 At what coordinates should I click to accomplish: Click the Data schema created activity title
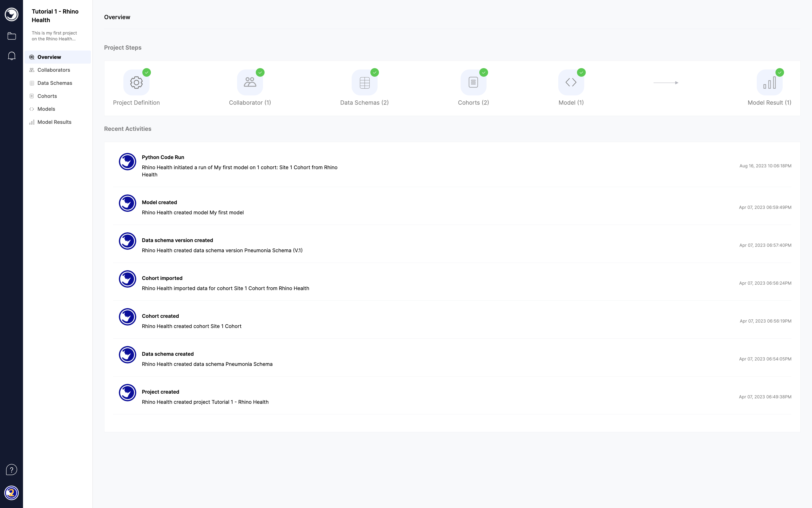[168, 354]
